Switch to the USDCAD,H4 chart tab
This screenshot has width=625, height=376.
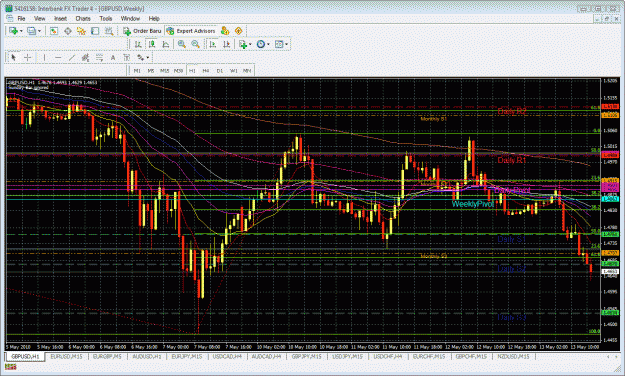[227, 356]
